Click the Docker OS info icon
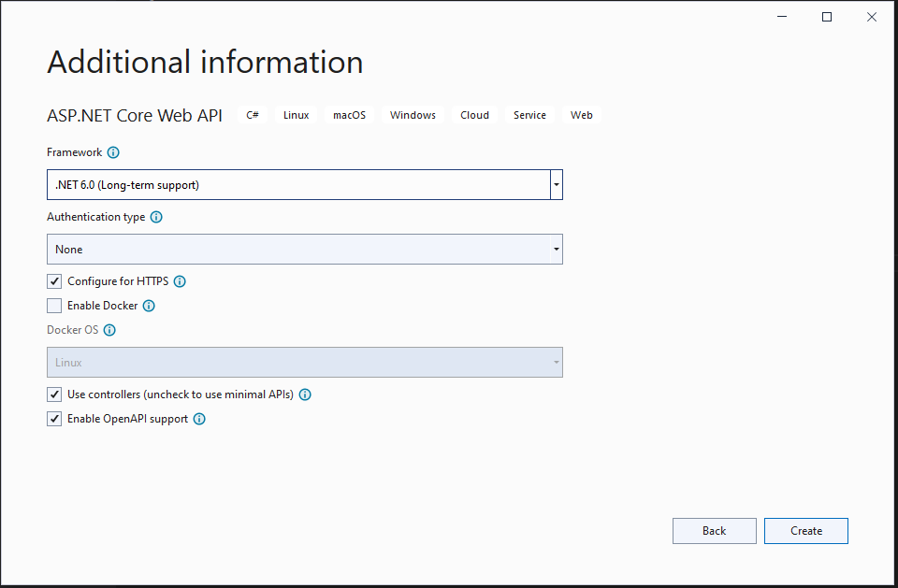Screen dimensions: 898x588 (x=109, y=330)
